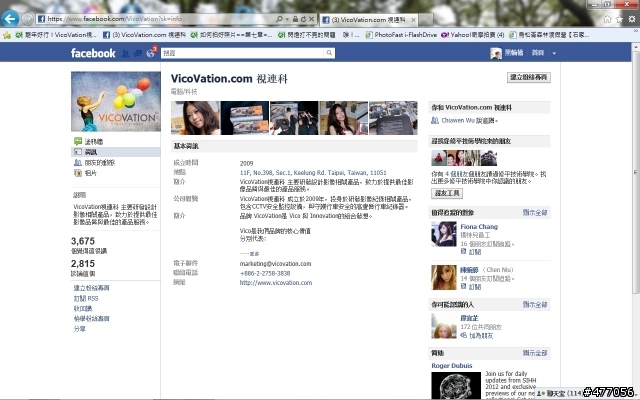
Task: Open the chat bar (114) at bottom right
Action: click(560, 393)
